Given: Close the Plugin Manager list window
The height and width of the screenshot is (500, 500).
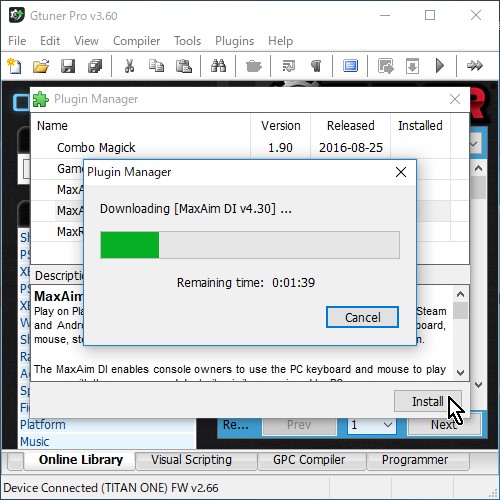Looking at the screenshot, I should coord(455,99).
